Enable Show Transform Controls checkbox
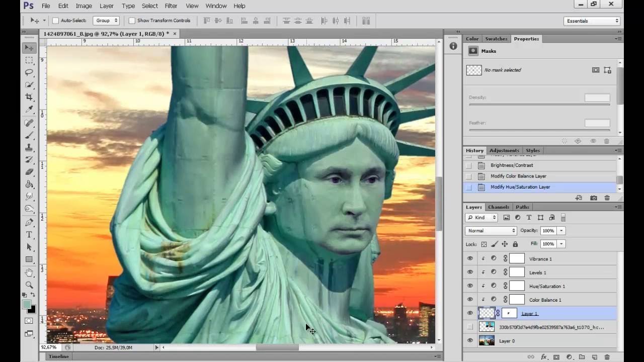 (132, 21)
